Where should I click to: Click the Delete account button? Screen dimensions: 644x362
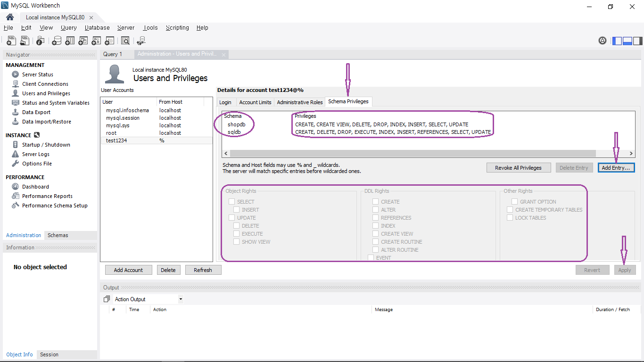pos(168,270)
